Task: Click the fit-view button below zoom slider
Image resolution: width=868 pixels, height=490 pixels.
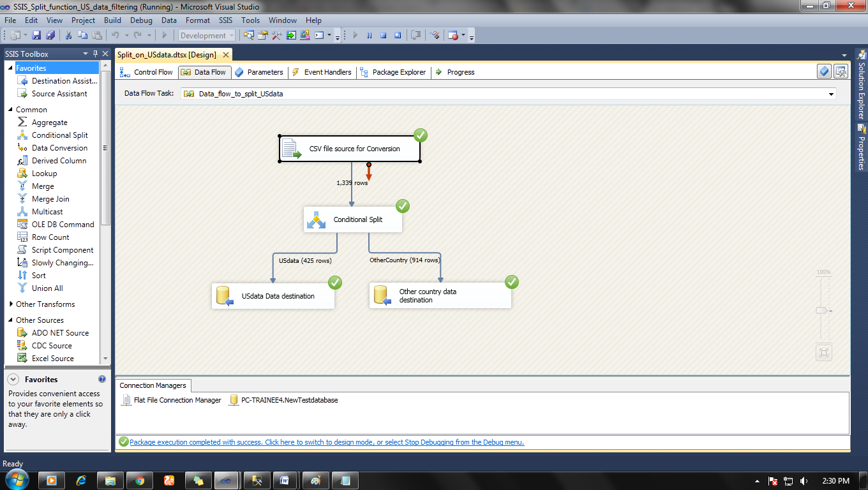Action: click(824, 352)
